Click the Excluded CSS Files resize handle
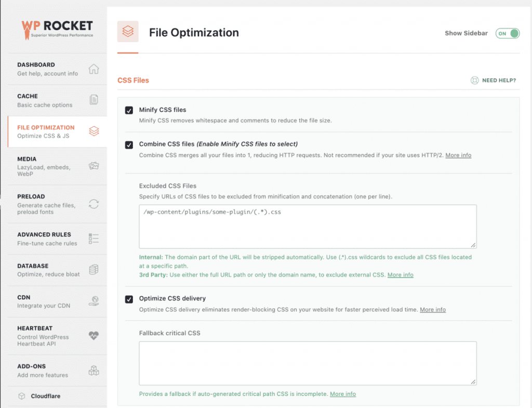 [473, 245]
